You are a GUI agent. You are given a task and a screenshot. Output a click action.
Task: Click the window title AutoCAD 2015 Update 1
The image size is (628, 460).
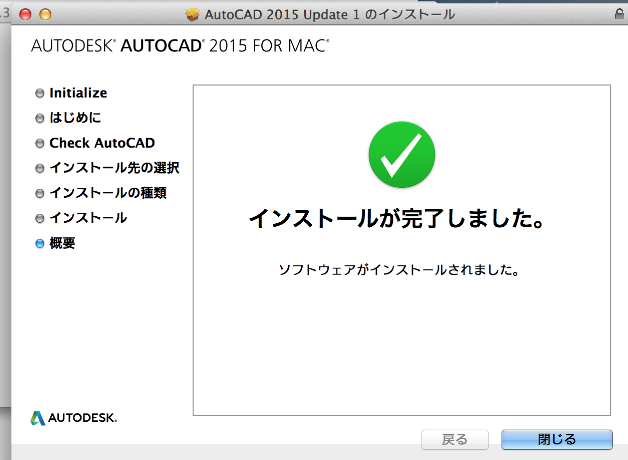coord(330,15)
